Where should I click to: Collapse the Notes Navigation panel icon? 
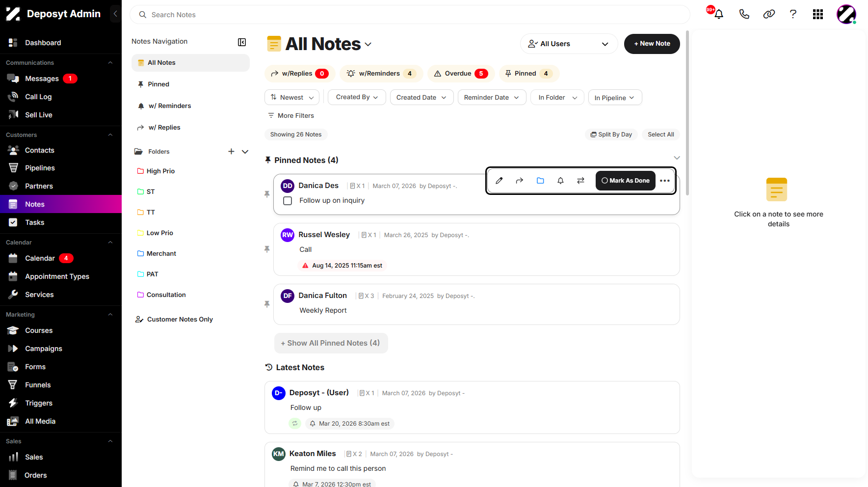click(x=242, y=42)
